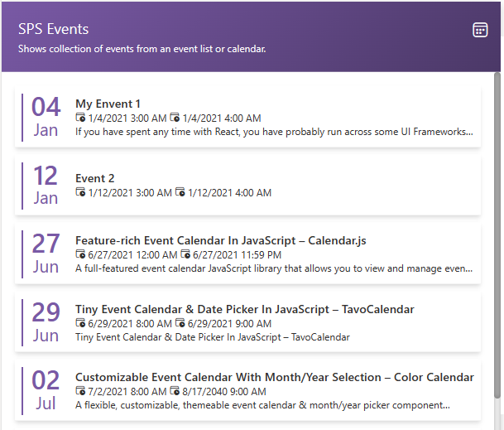Click description text about React UI Frameworks
The width and height of the screenshot is (504, 430).
click(x=274, y=132)
